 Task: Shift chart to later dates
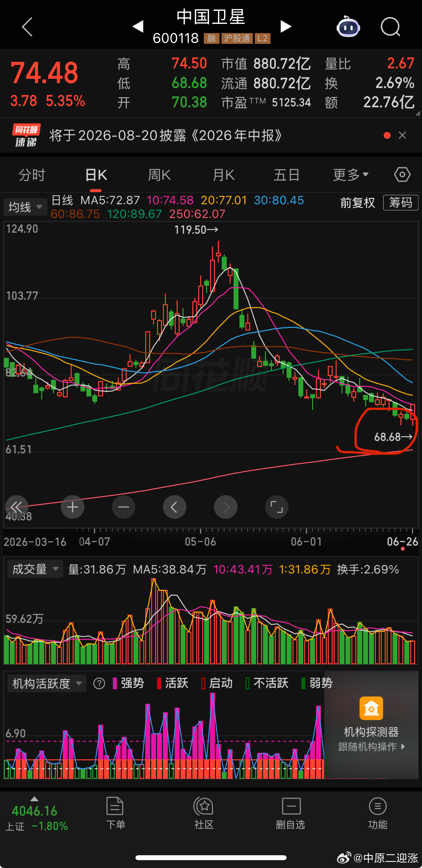(x=226, y=507)
